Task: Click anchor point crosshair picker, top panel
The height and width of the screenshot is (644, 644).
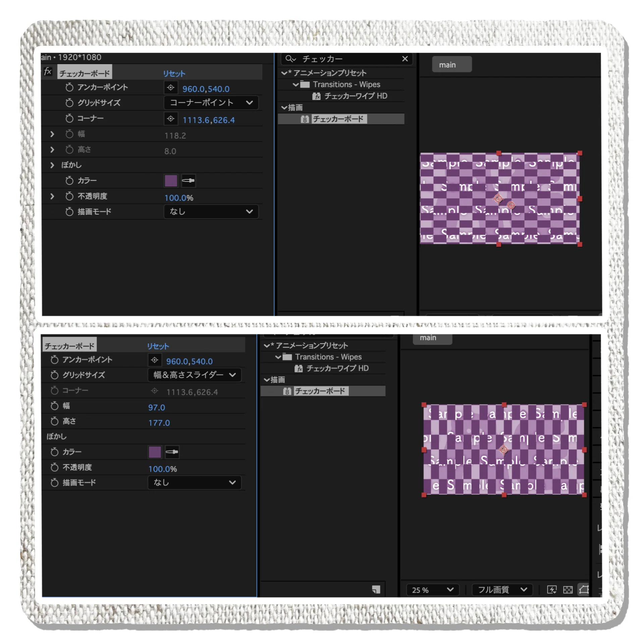Action: [x=170, y=87]
